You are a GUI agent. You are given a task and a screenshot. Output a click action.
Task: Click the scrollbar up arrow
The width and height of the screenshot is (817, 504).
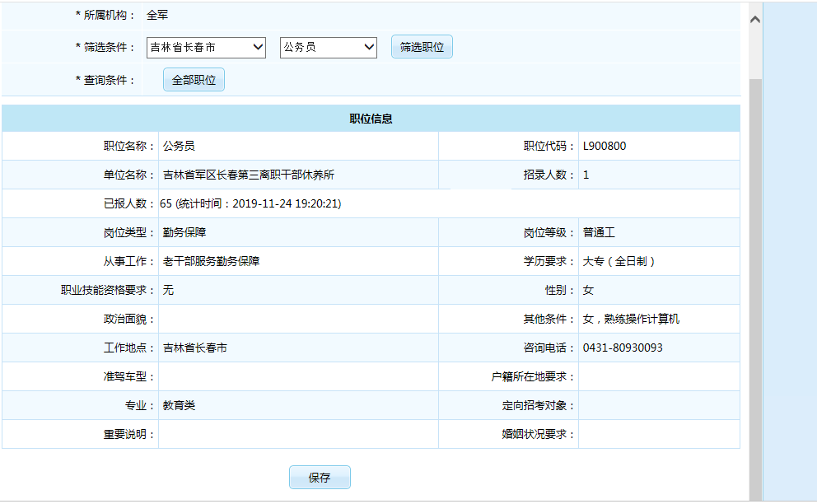pyautogui.click(x=755, y=20)
